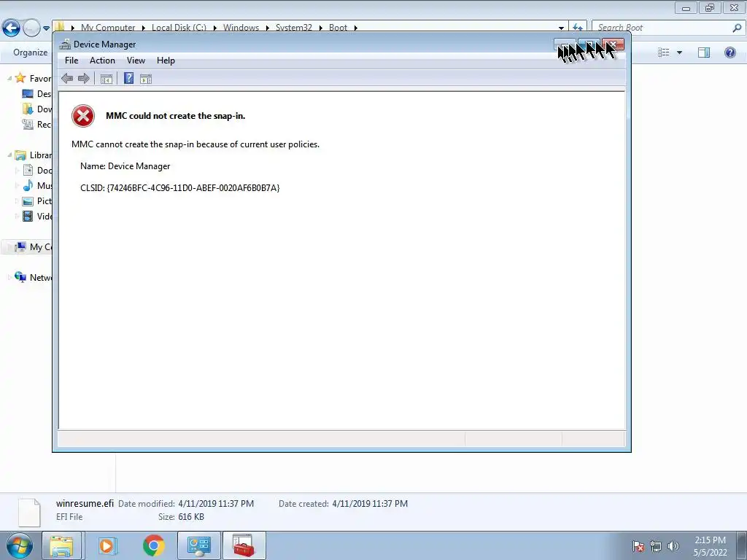This screenshot has width=747, height=560.
Task: Open the recent pages dropdown arrow in Explorer
Action: click(46, 28)
